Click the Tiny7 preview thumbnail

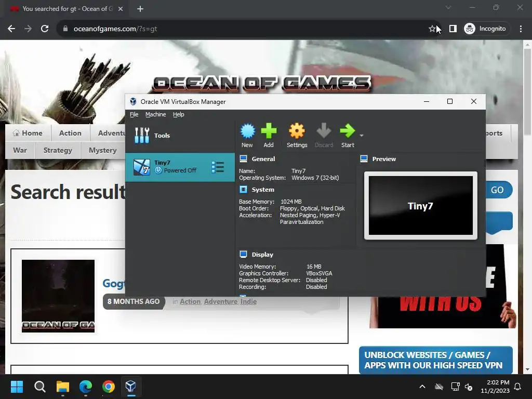[x=420, y=205]
